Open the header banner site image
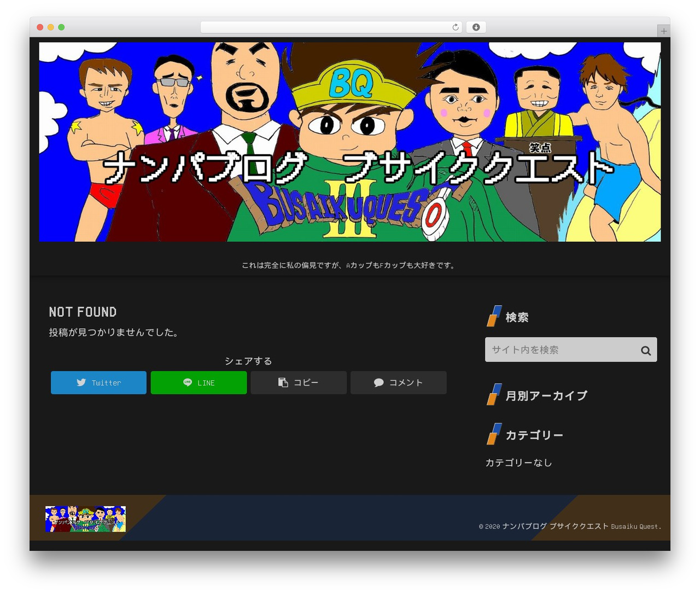The image size is (700, 593). (x=350, y=142)
